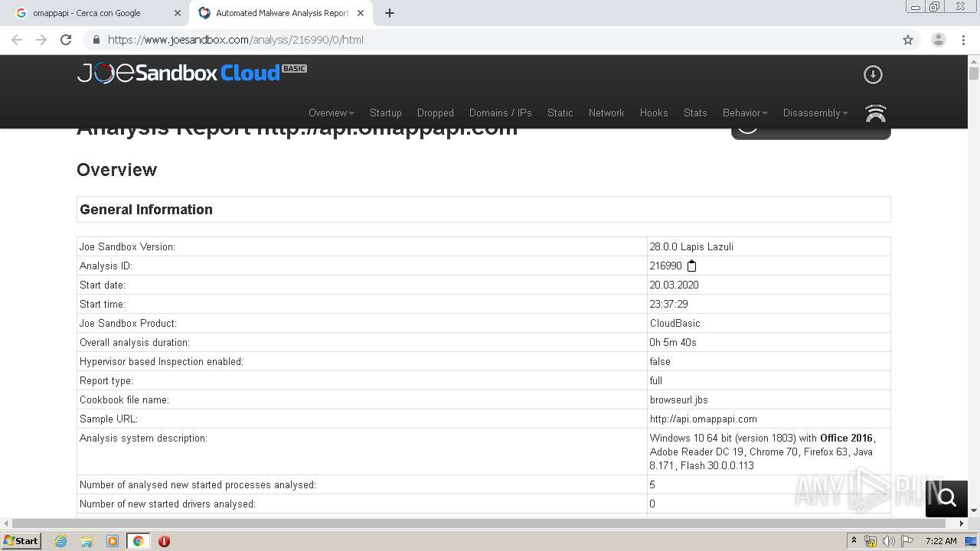Viewport: 980px width, 551px height.
Task: Click the red antivirus icon in the taskbar
Action: [164, 541]
